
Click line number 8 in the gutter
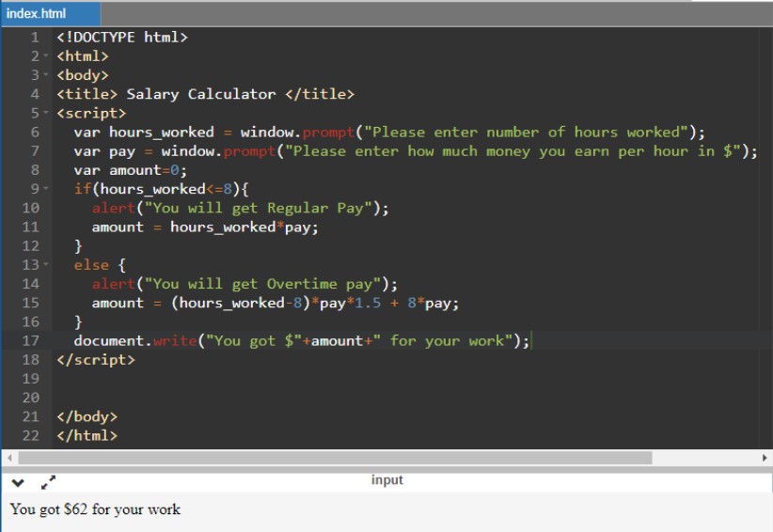tap(35, 170)
